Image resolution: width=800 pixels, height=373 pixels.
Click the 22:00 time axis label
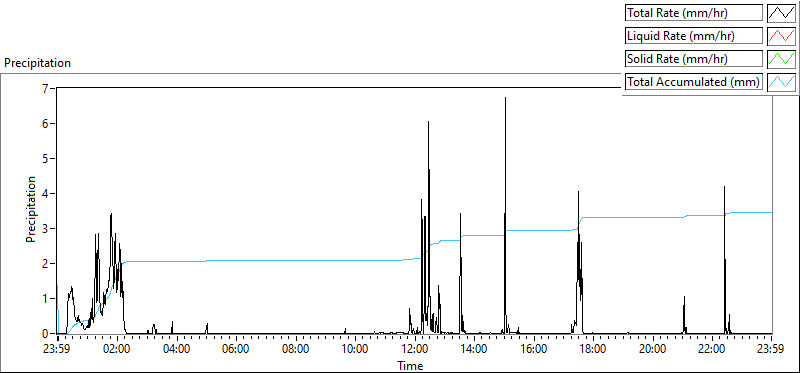point(712,350)
